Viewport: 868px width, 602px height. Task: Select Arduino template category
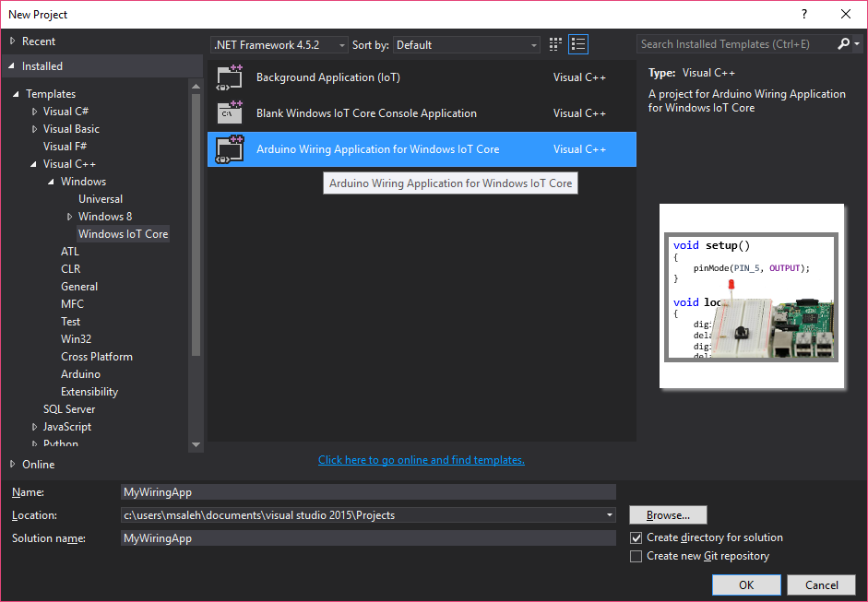pos(80,374)
